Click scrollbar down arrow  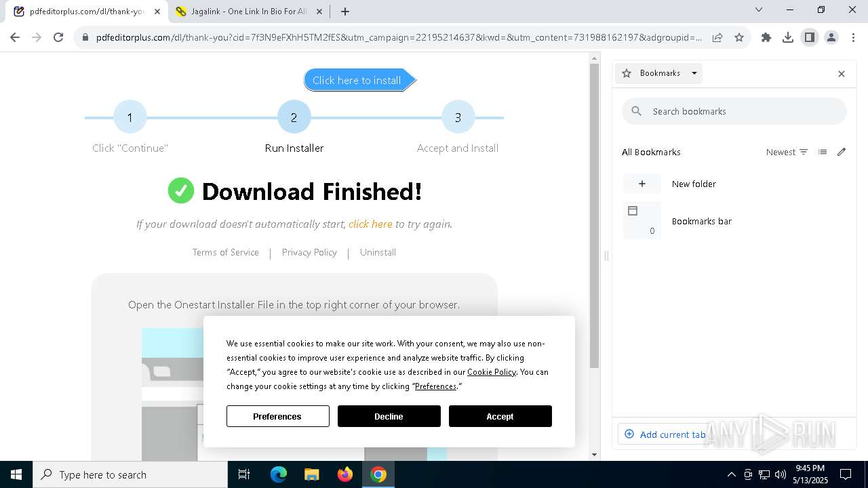pos(595,455)
